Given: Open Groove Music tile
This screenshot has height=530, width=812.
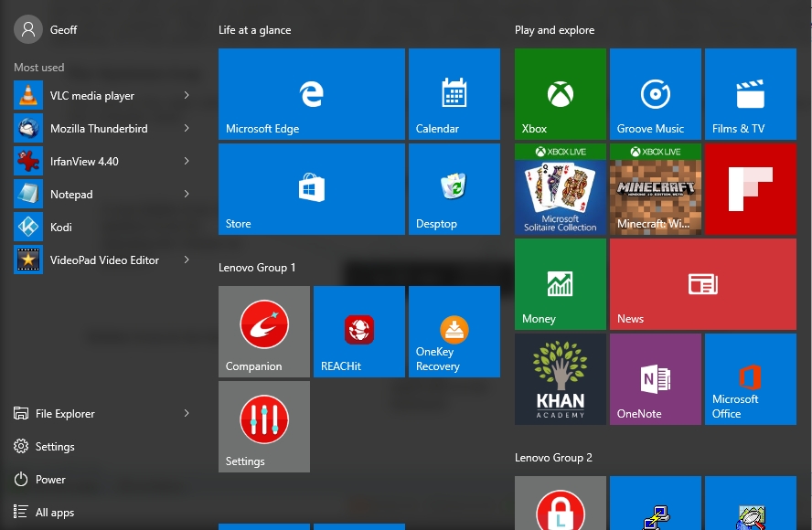Looking at the screenshot, I should click(655, 94).
